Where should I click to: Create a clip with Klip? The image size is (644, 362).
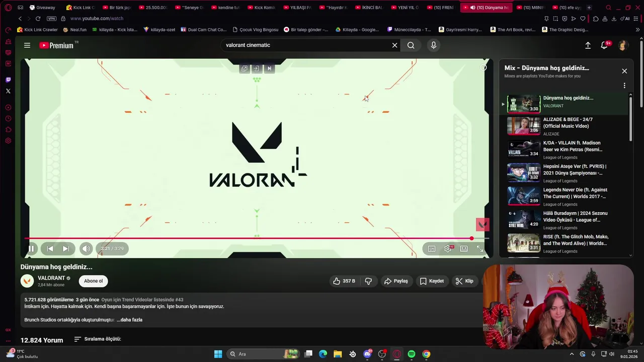[x=464, y=281]
